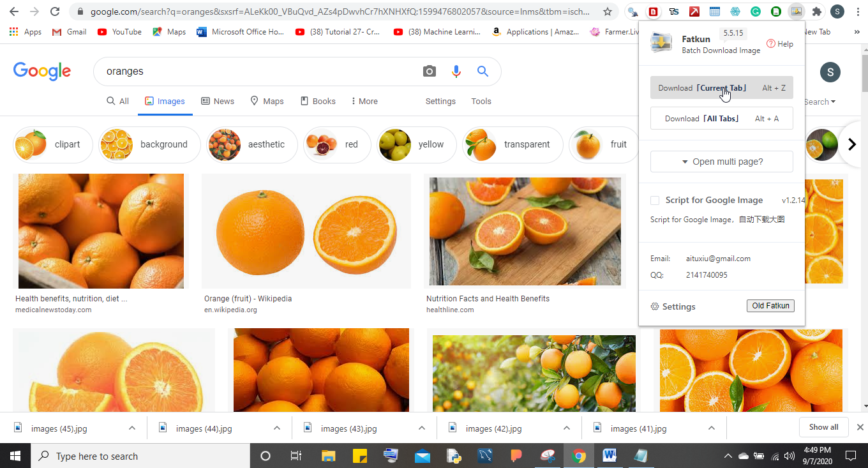868x468 pixels.
Task: Click the Old Fatkun button
Action: pyautogui.click(x=770, y=306)
